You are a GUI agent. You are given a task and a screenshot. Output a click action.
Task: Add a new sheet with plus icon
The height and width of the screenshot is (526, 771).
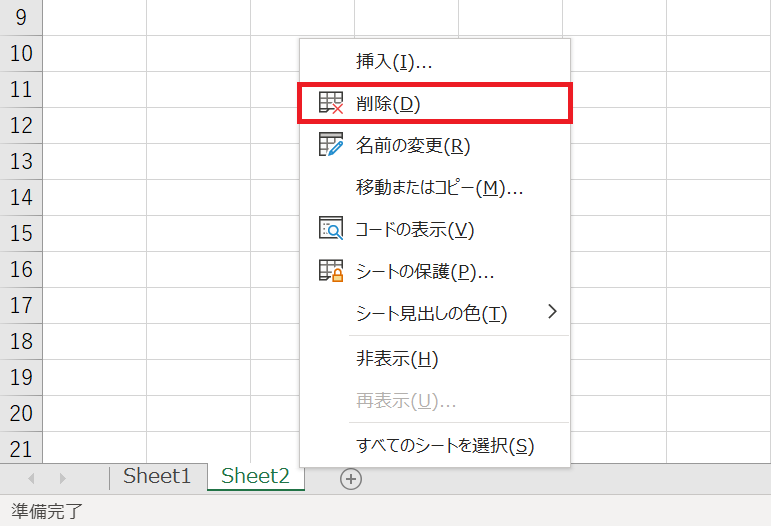pyautogui.click(x=351, y=479)
